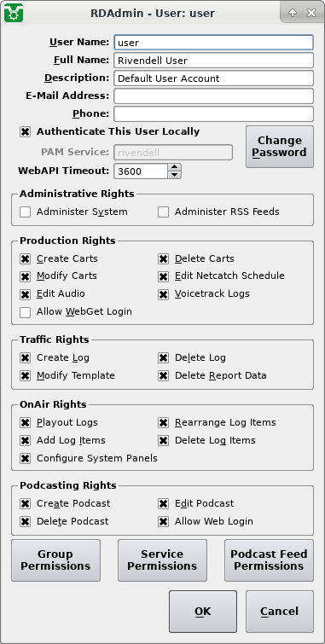The width and height of the screenshot is (325, 644).
Task: Decrease WebAPI Timeout with the down arrow
Action: (175, 175)
